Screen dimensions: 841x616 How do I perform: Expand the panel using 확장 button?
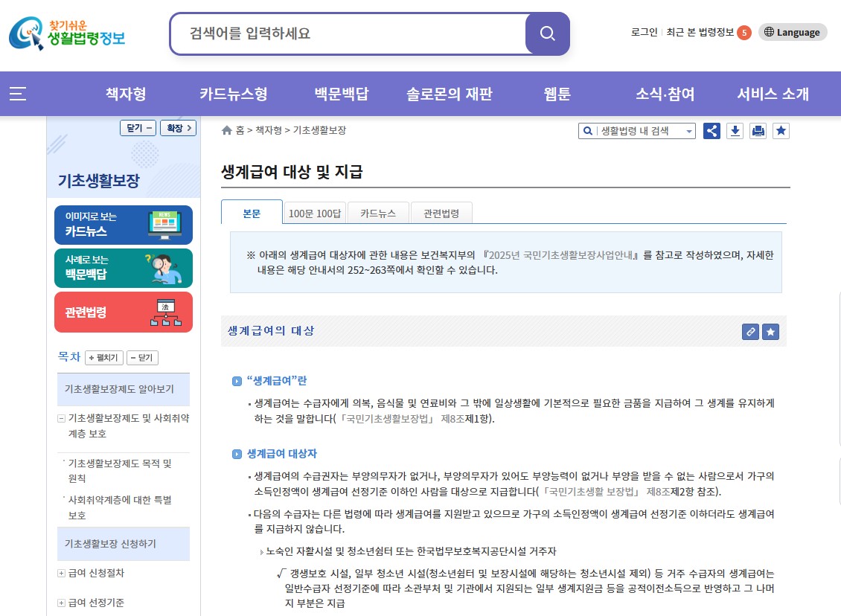178,127
